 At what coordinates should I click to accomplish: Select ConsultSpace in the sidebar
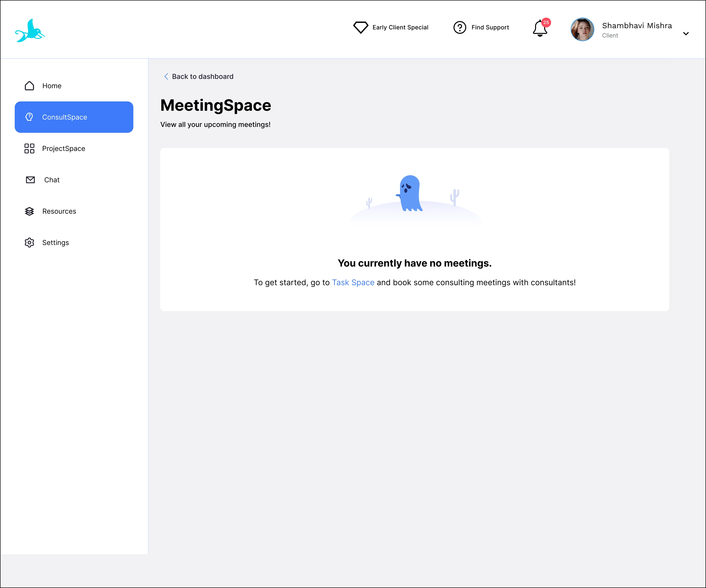74,117
